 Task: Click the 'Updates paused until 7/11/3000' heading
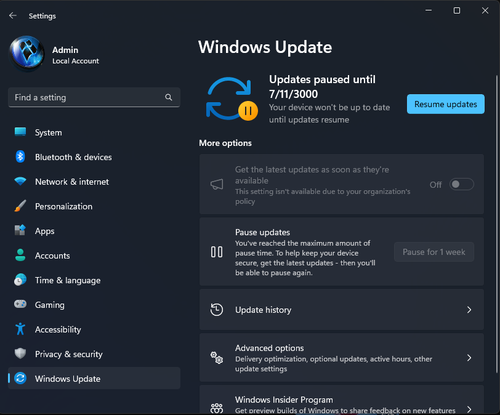pos(322,87)
